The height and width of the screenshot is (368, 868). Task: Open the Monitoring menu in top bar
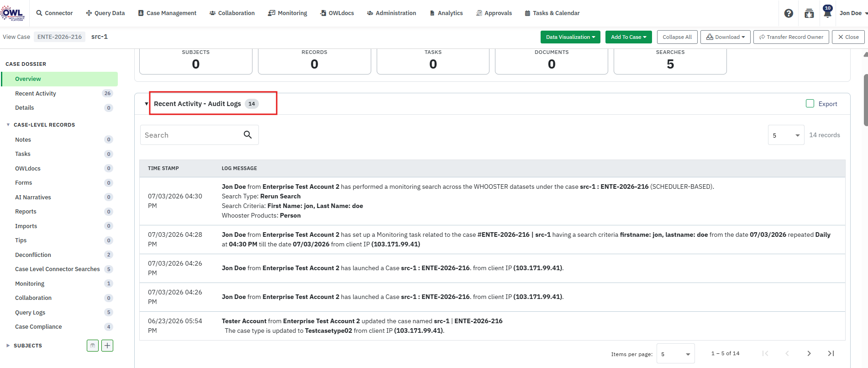click(288, 13)
